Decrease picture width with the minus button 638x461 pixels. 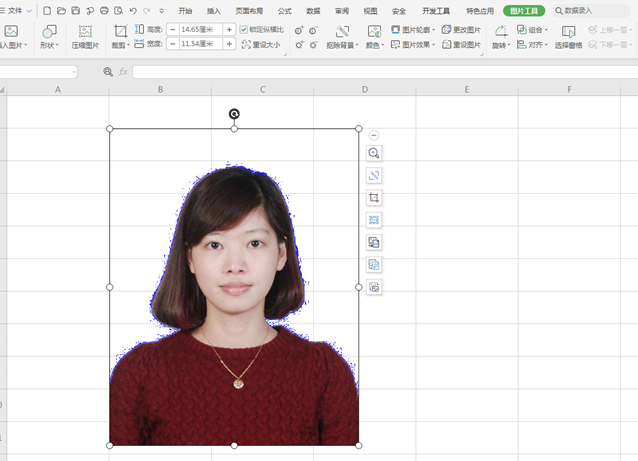coord(173,45)
